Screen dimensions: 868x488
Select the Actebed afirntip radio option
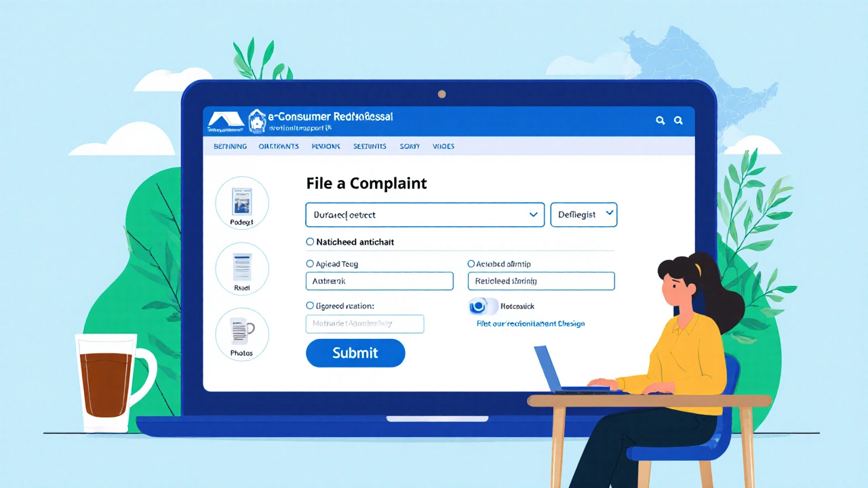point(471,264)
